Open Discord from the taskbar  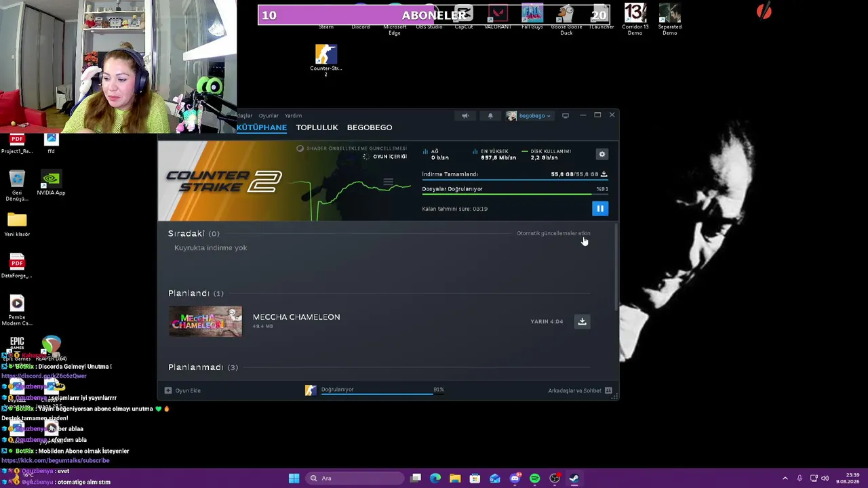coord(515,479)
